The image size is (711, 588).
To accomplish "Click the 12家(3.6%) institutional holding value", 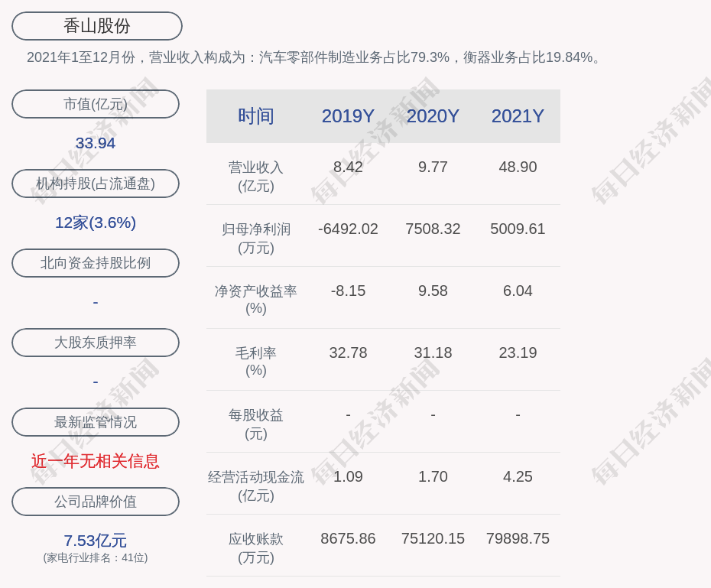I will pos(96,223).
